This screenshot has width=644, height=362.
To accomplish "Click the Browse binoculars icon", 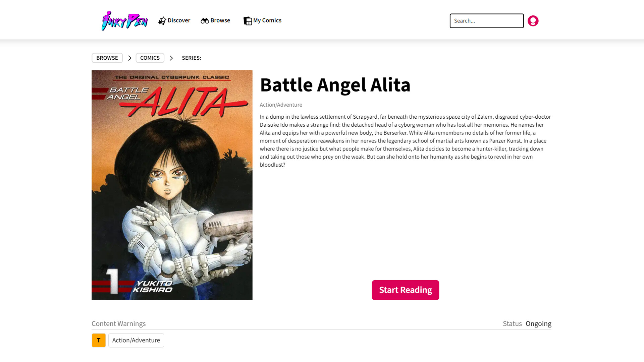I will click(205, 21).
